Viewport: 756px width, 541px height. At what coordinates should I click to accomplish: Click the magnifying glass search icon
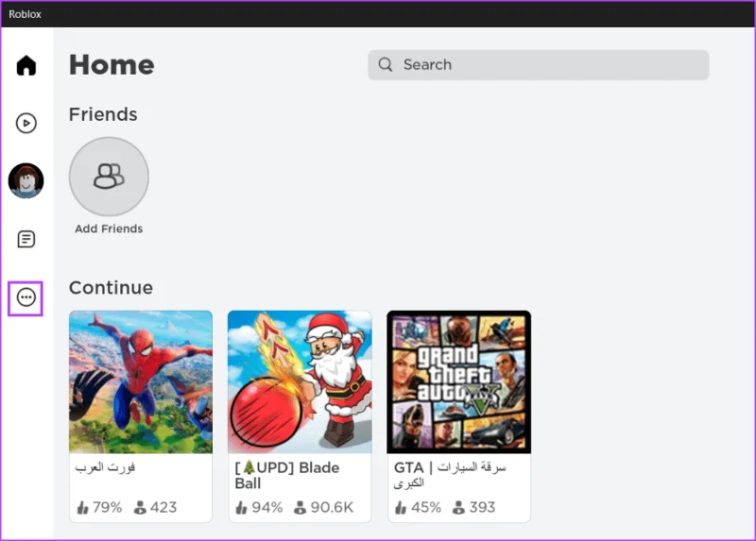coord(386,64)
